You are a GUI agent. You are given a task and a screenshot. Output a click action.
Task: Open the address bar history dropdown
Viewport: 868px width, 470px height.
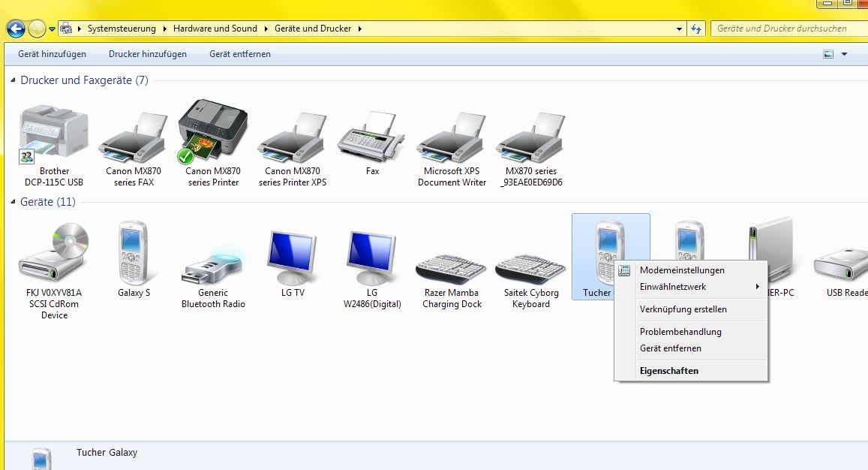(x=679, y=29)
